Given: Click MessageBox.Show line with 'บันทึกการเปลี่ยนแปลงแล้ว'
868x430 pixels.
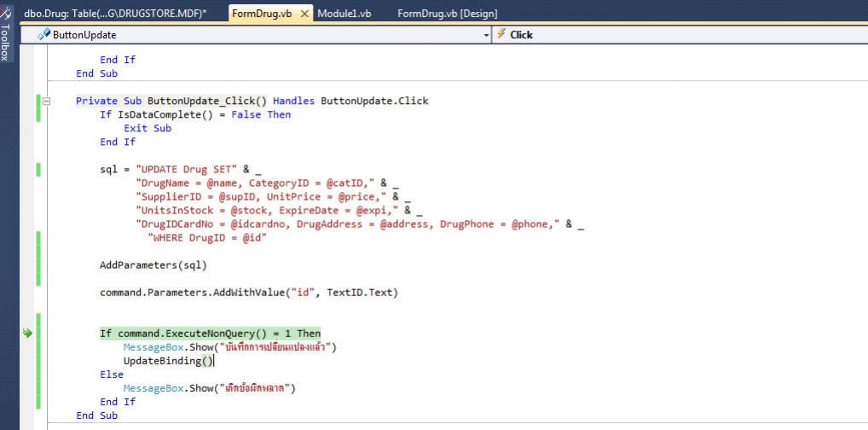Looking at the screenshot, I should (229, 347).
